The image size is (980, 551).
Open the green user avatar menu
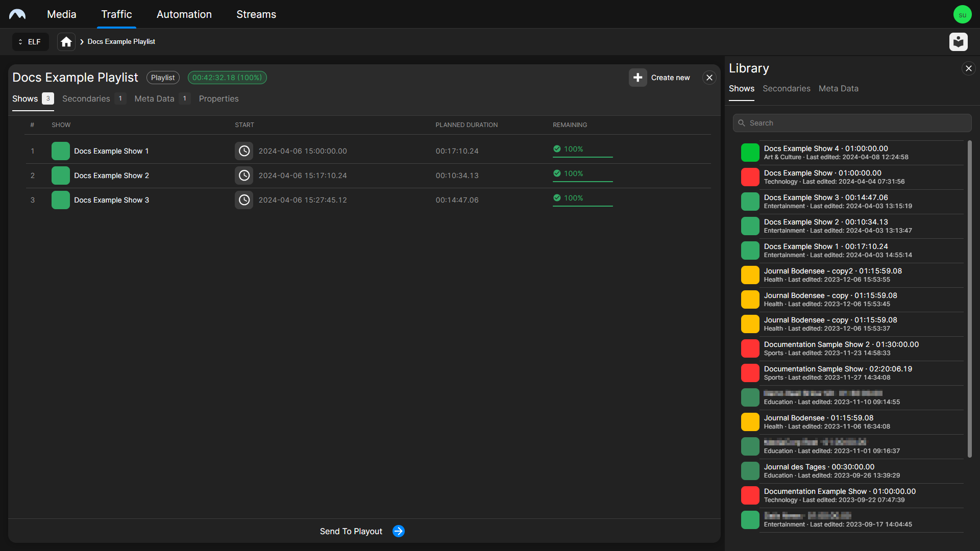962,14
